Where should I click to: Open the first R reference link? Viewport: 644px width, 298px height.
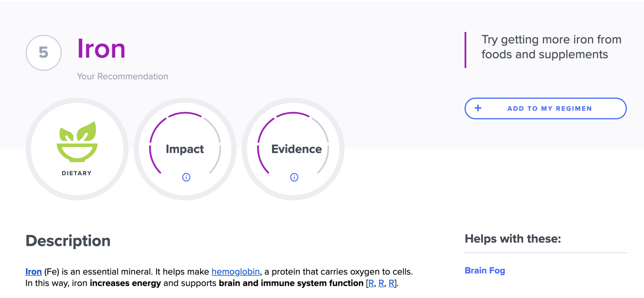tap(371, 283)
